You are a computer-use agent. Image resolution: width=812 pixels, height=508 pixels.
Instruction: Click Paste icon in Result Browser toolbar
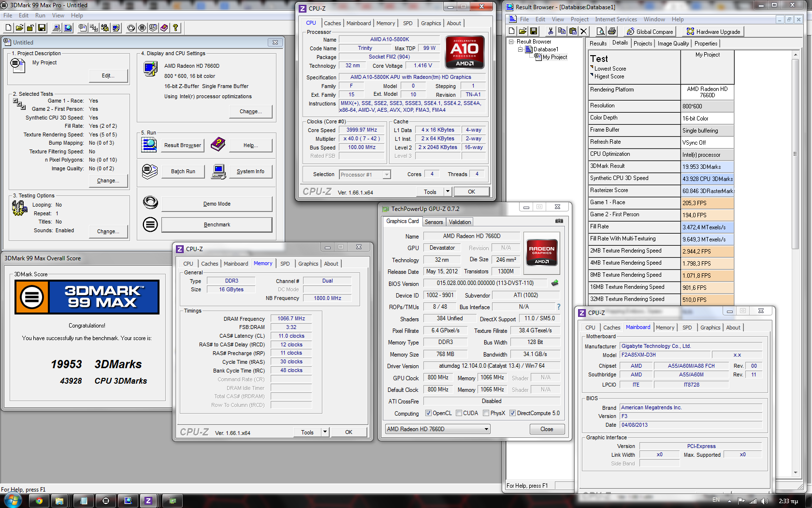[x=573, y=31]
